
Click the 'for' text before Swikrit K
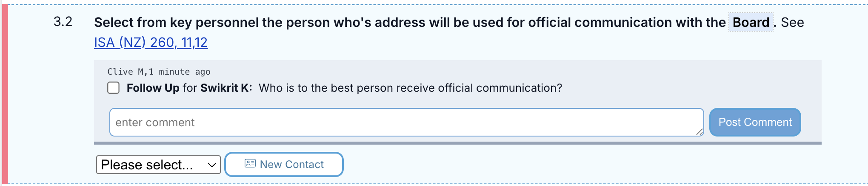click(190, 88)
